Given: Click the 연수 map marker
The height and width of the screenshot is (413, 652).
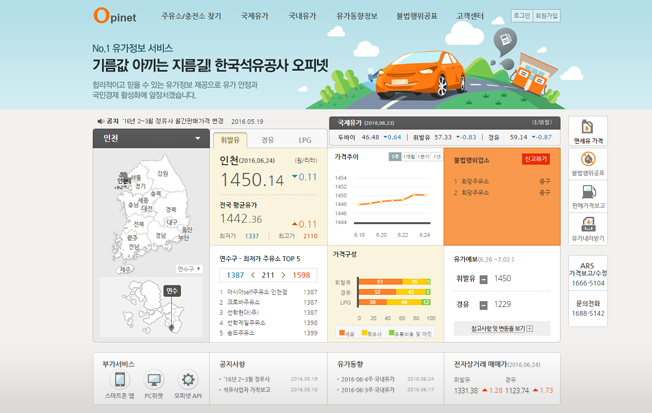Looking at the screenshot, I should pos(172,291).
